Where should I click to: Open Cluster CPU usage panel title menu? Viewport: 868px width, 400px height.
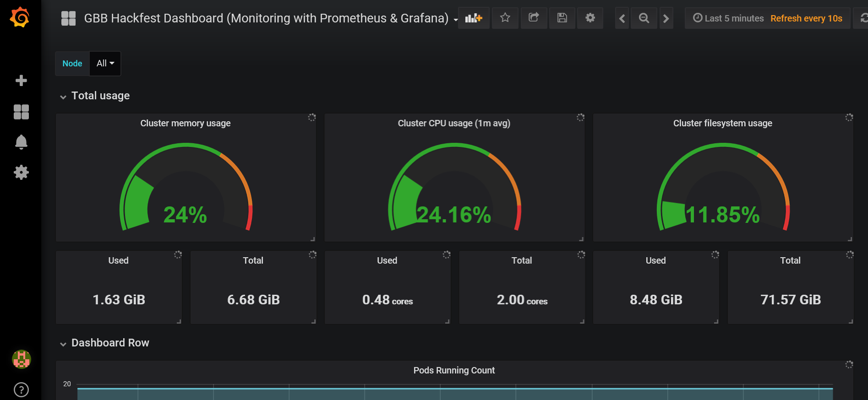[454, 123]
